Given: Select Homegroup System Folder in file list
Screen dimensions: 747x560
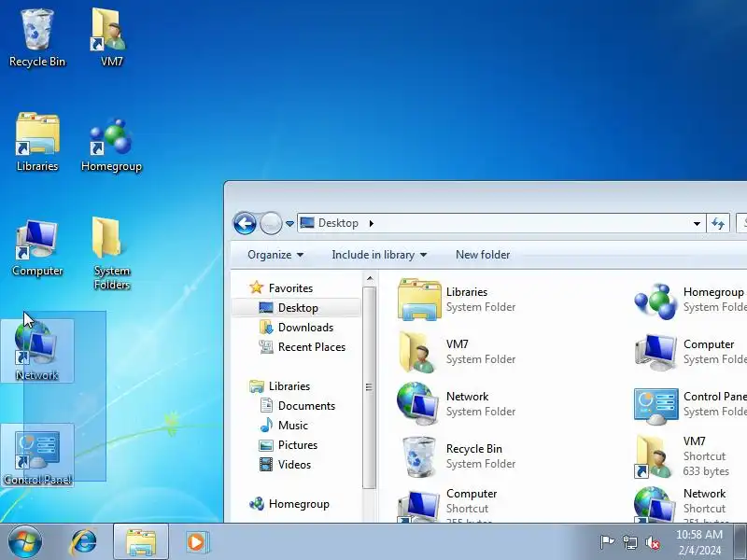Looking at the screenshot, I should [690, 300].
